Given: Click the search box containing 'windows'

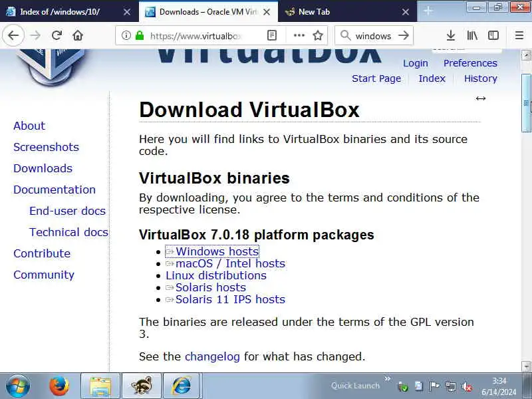Looking at the screenshot, I should pos(373,36).
